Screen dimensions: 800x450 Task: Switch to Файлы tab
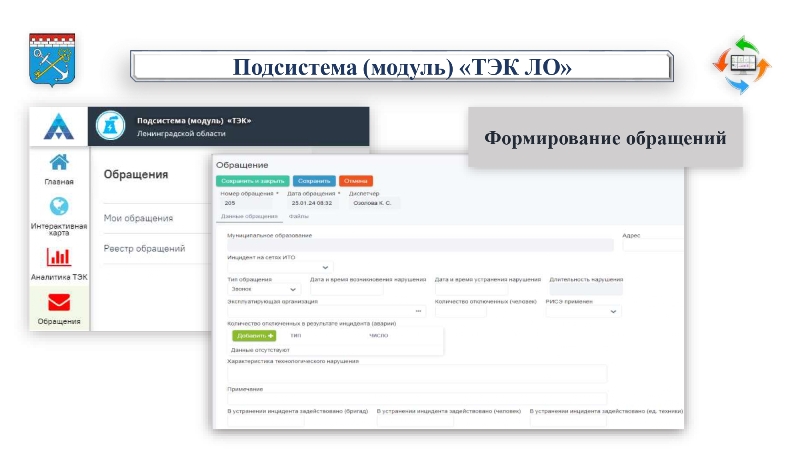pos(299,216)
